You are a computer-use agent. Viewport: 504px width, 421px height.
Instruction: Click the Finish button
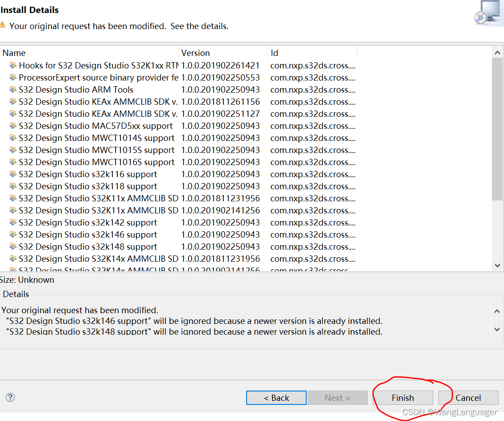coord(403,398)
